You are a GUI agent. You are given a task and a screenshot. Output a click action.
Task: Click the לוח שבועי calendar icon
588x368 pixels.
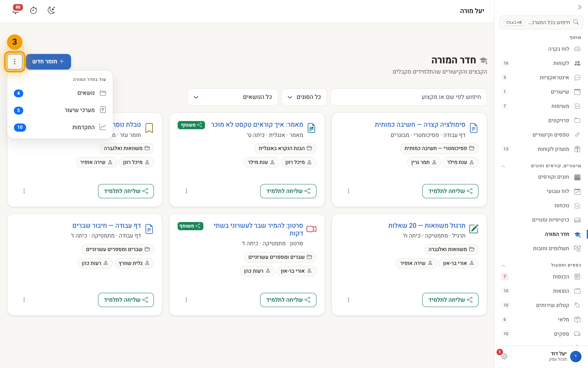[577, 192]
